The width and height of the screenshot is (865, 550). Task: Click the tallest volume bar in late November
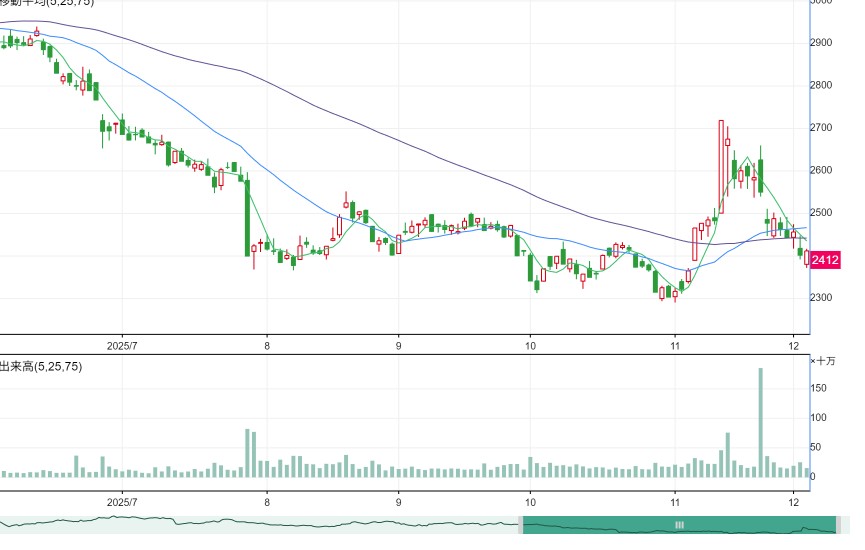(x=760, y=422)
